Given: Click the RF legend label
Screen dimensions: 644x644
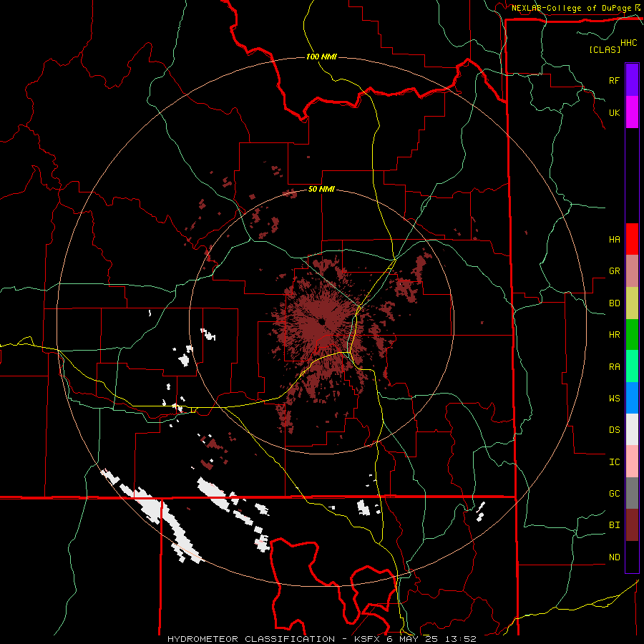Looking at the screenshot, I should click(x=614, y=80).
